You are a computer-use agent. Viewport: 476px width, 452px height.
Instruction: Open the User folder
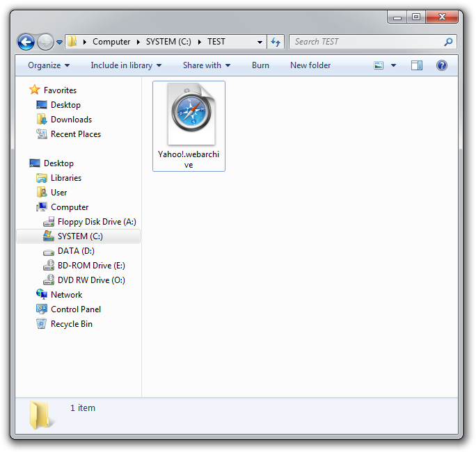pos(59,193)
